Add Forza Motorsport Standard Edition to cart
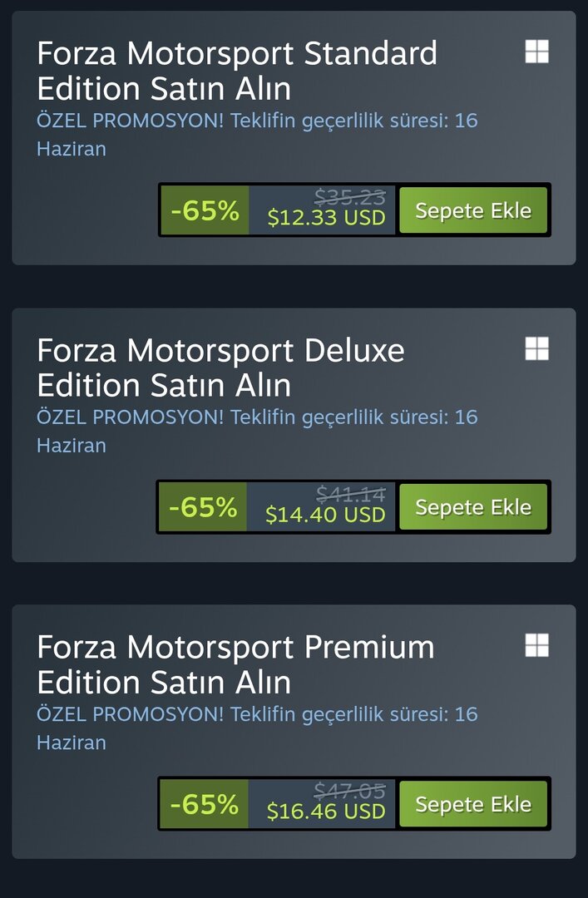 473,210
